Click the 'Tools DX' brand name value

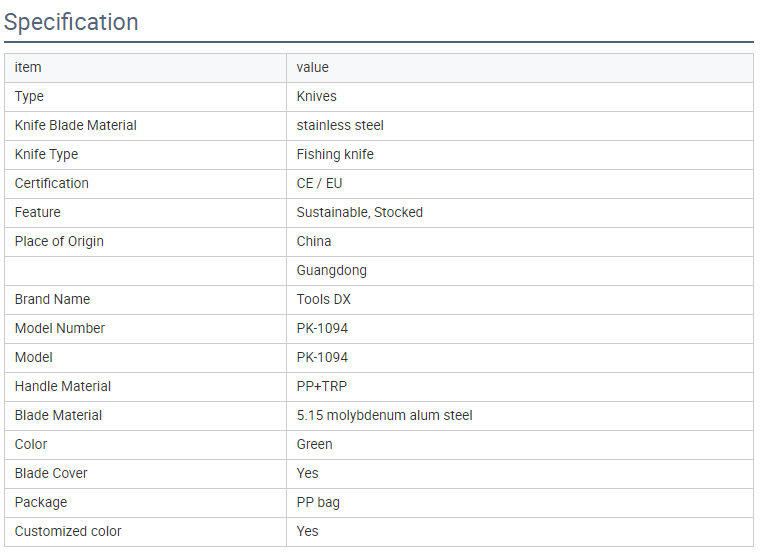coord(324,300)
